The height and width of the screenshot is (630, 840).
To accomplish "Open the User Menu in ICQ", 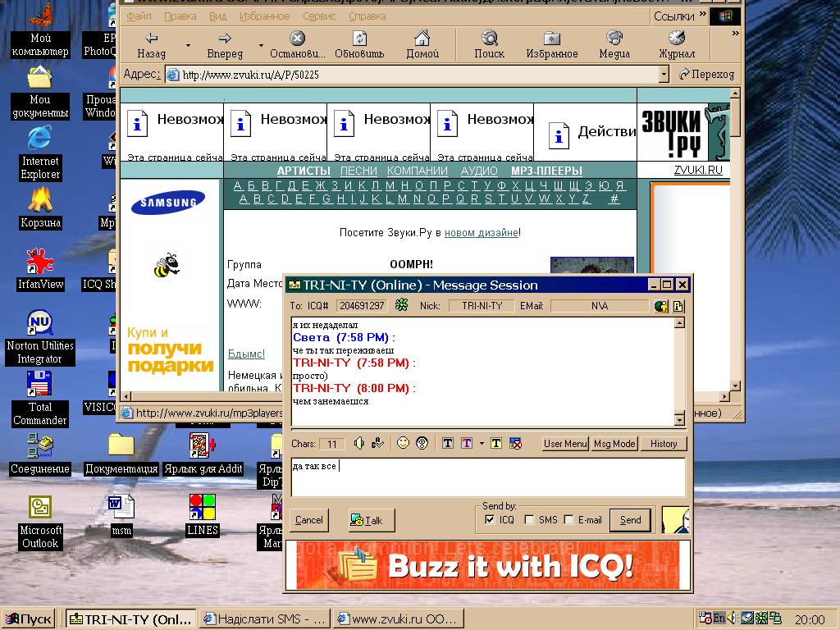I will 565,444.
